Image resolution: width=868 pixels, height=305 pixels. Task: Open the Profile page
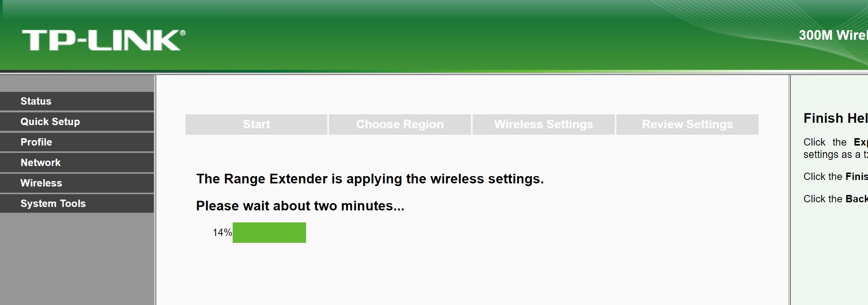click(x=36, y=142)
